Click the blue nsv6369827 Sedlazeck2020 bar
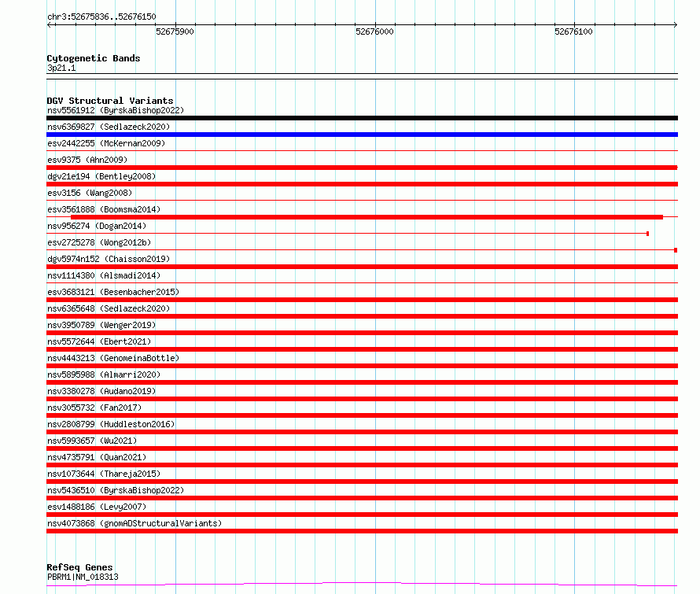The height and width of the screenshot is (594, 700). point(362,135)
